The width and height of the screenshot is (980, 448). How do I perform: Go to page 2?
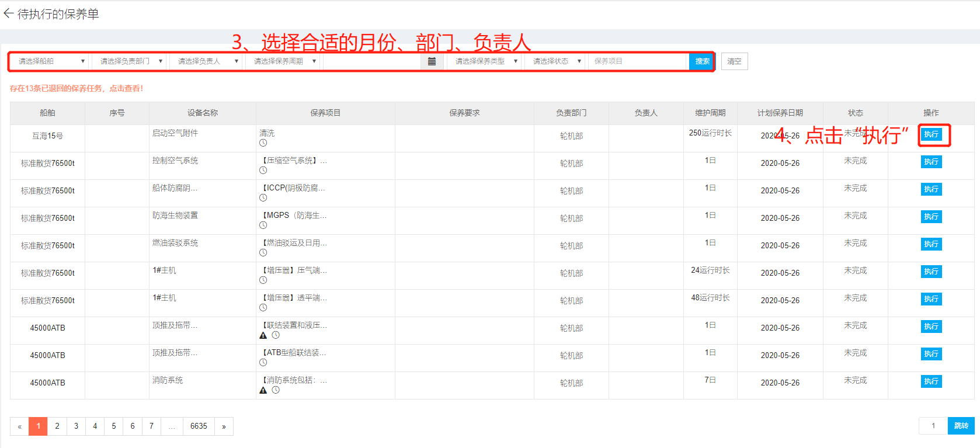[57, 426]
